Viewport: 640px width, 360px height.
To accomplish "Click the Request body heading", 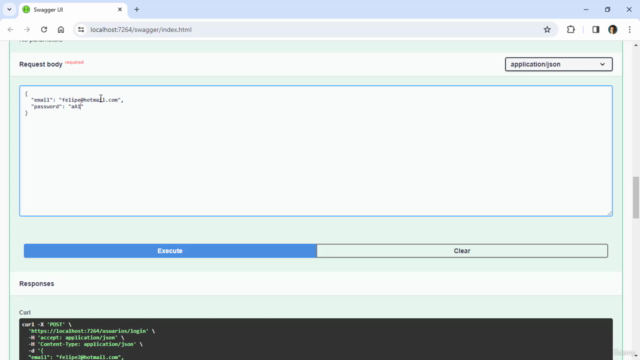I will [41, 64].
